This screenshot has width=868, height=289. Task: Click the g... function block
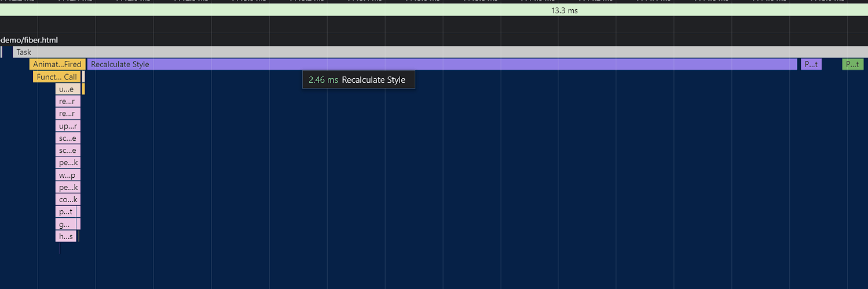[x=65, y=224]
